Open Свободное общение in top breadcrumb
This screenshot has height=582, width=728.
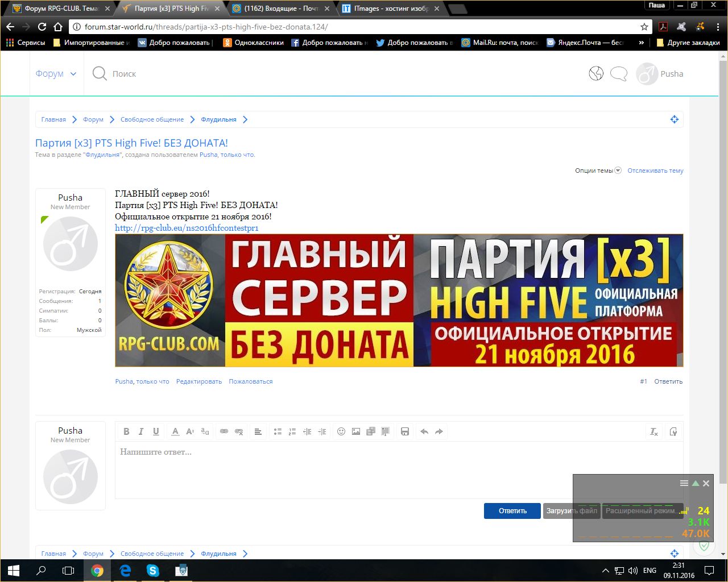coord(152,119)
